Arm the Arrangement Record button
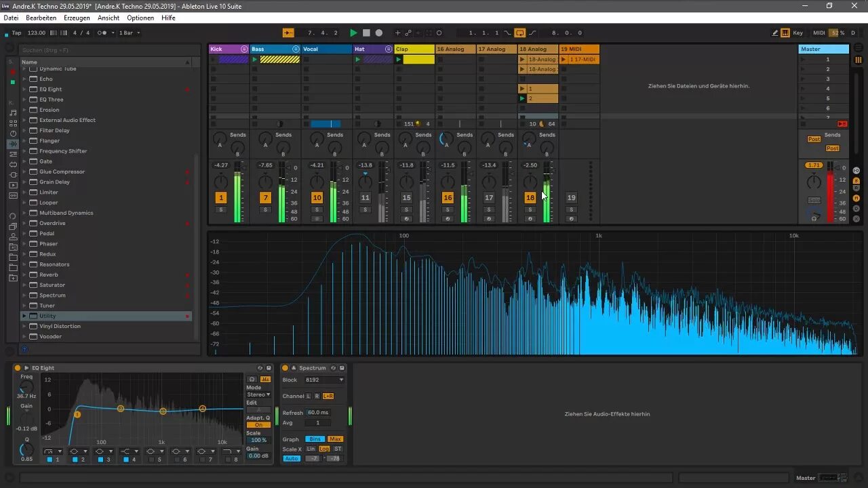This screenshot has width=868, height=488. pyautogui.click(x=379, y=33)
